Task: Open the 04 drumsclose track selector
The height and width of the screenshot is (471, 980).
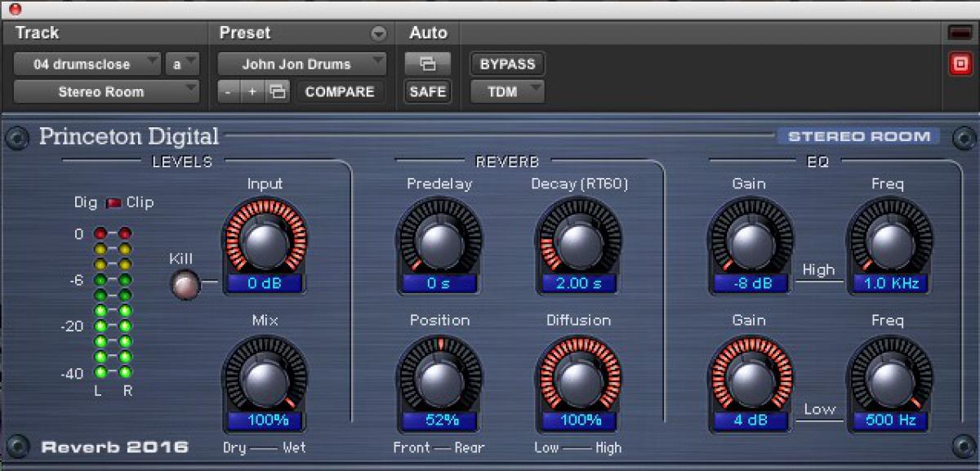Action: click(x=87, y=64)
